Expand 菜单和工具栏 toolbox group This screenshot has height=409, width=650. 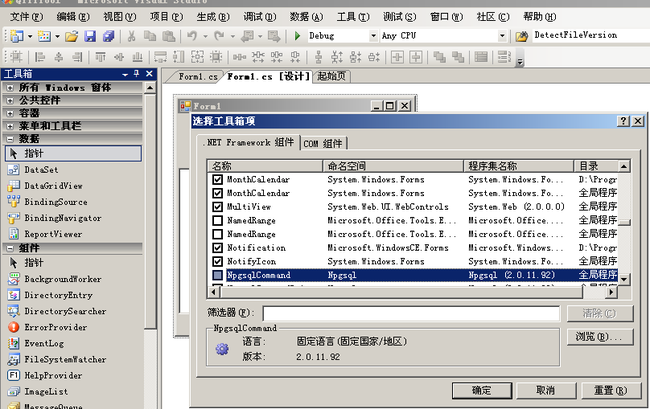pos(10,126)
